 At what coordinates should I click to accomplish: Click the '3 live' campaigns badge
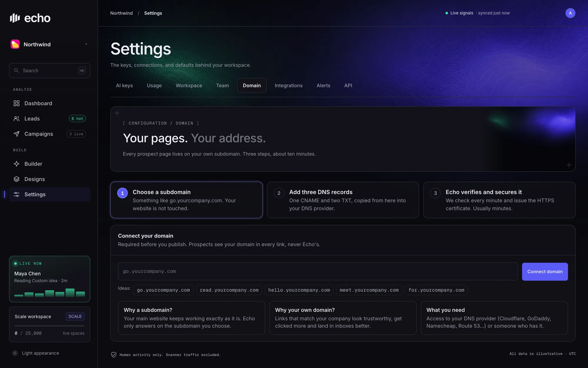coord(76,134)
